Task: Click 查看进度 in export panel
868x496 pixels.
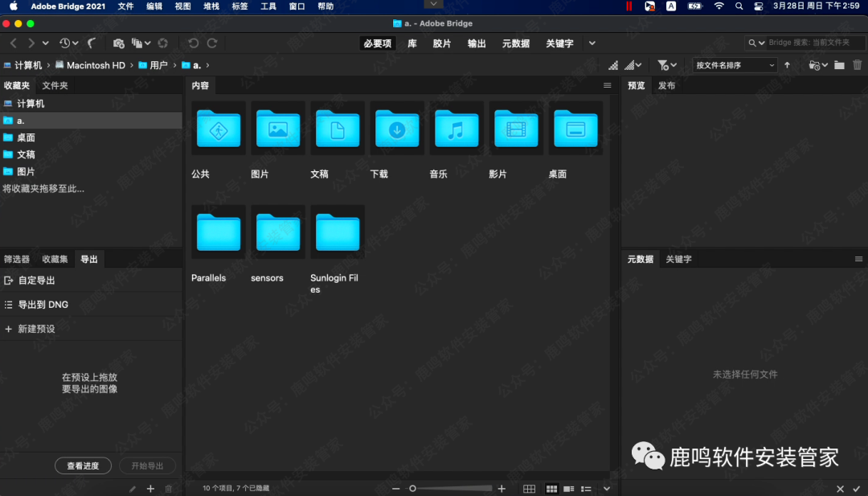Action: pyautogui.click(x=83, y=465)
